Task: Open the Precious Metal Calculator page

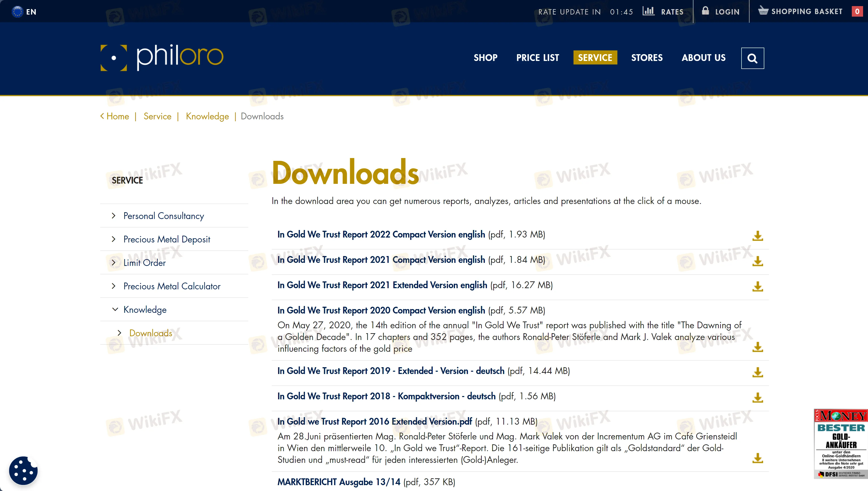Action: 172,286
